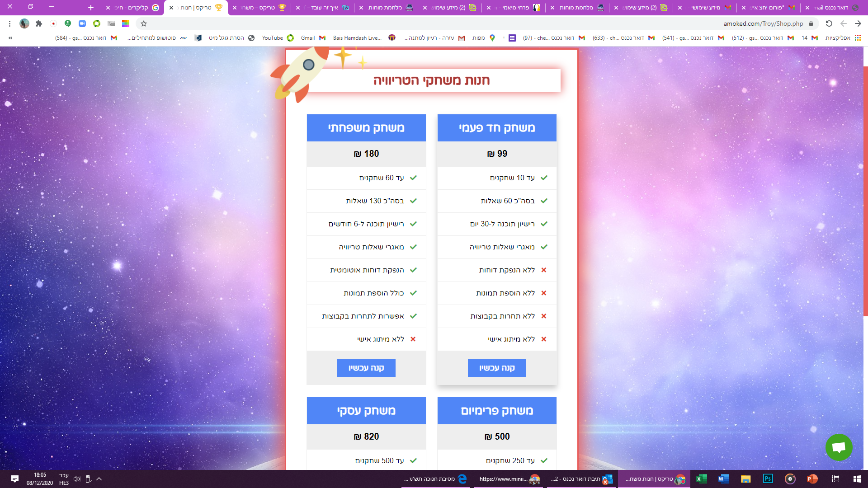Screen dimensions: 868x488
Task: Open the YouTube bookmark
Action: coord(278,38)
